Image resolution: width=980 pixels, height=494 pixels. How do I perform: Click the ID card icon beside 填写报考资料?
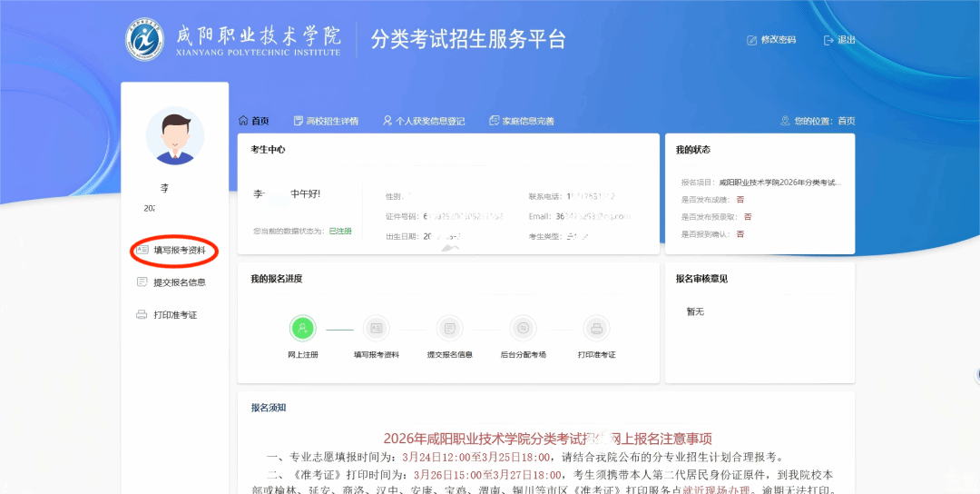click(x=142, y=250)
